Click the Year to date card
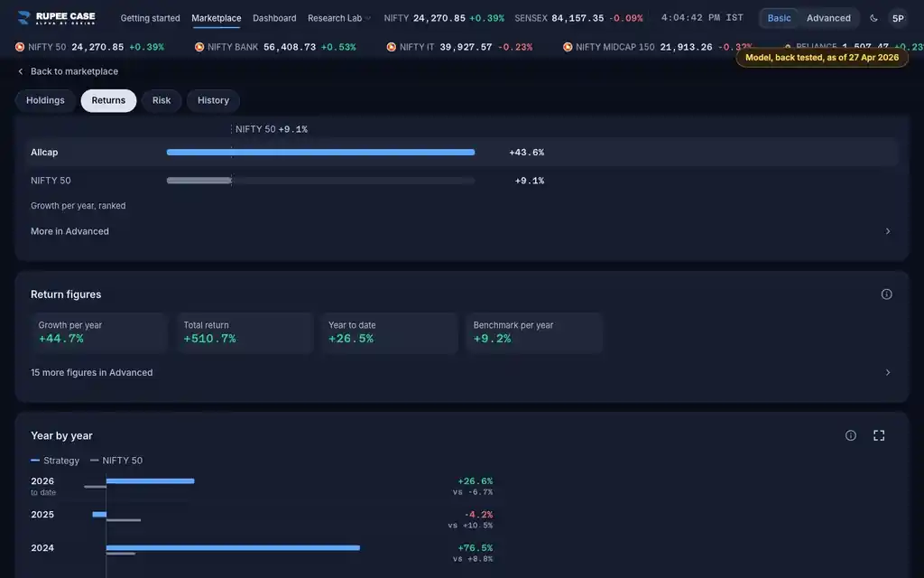Image resolution: width=924 pixels, height=578 pixels. (390, 332)
